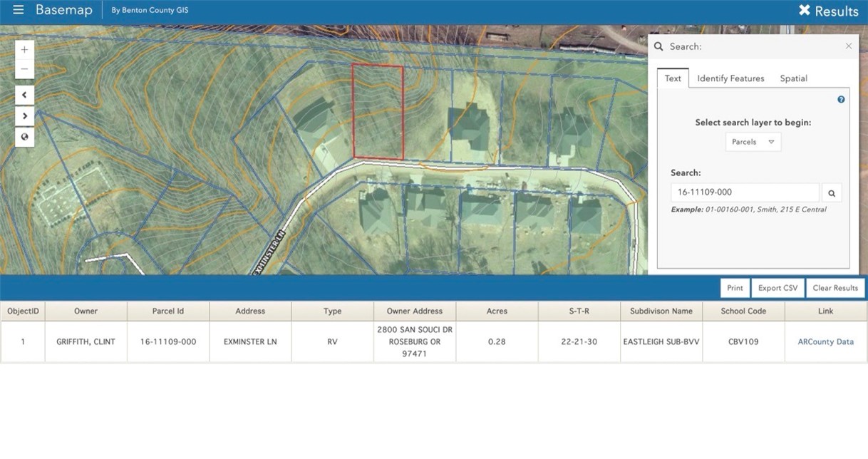
Task: Export results with Export CSV
Action: tap(777, 288)
